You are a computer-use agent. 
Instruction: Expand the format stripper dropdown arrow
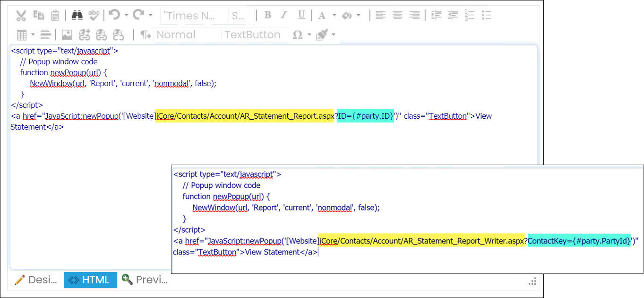point(334,35)
